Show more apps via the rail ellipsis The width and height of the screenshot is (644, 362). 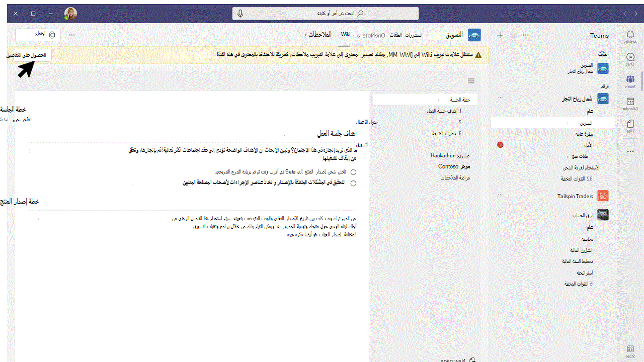(630, 151)
